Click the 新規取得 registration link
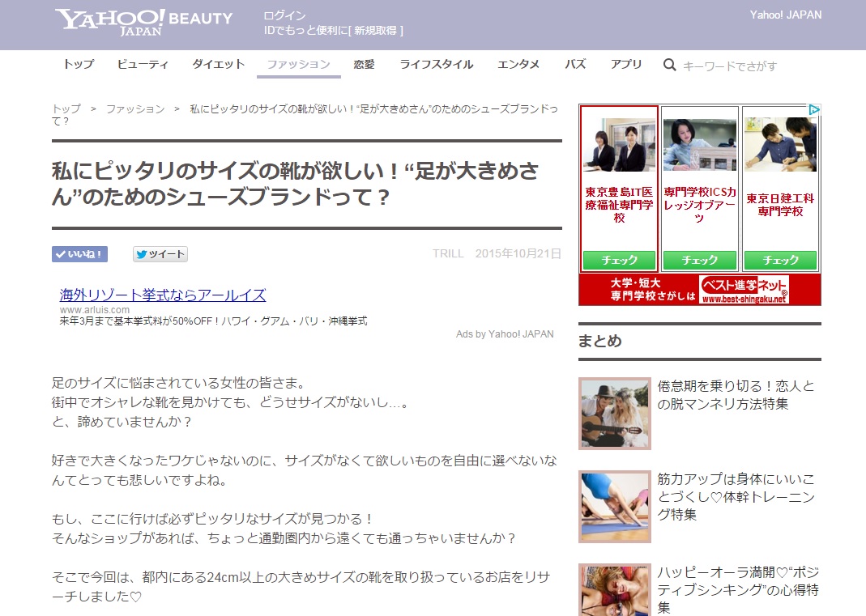The height and width of the screenshot is (616, 866). click(376, 31)
